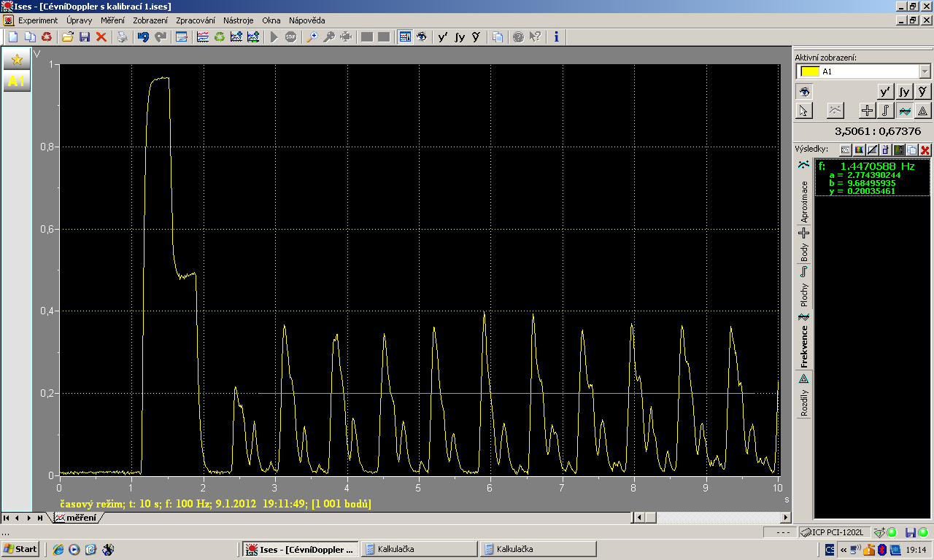Open the Nástroje menu
This screenshot has width=934, height=560.
click(x=240, y=20)
